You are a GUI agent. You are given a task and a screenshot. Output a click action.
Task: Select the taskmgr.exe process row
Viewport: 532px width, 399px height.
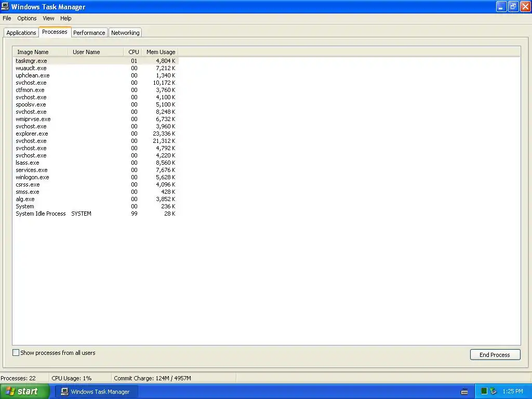96,61
